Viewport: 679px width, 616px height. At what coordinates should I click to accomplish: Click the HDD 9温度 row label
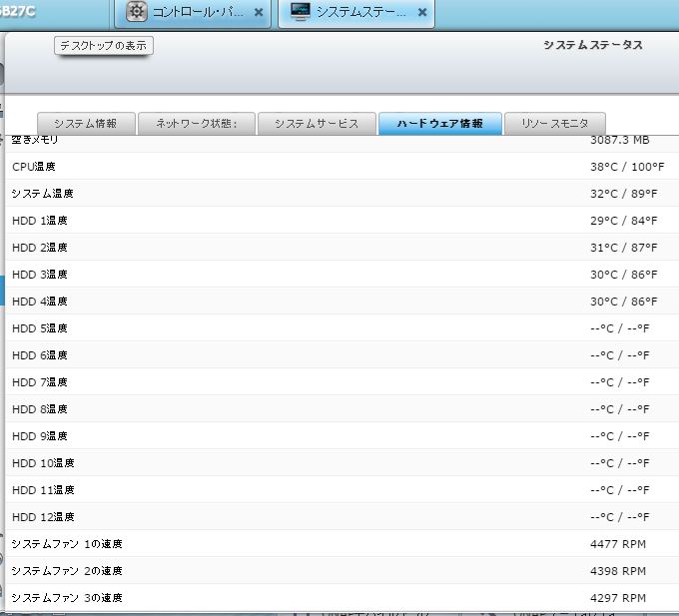click(40, 436)
